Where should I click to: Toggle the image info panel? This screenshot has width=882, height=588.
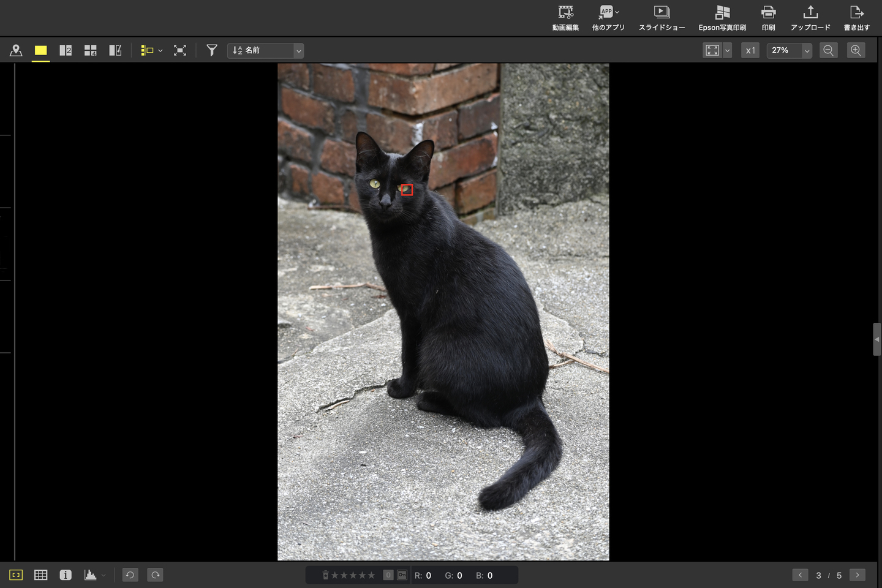(x=66, y=575)
